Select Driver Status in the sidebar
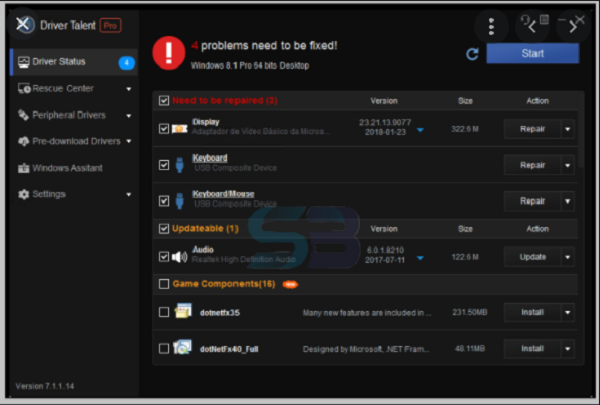600x405 pixels. pyautogui.click(x=74, y=62)
